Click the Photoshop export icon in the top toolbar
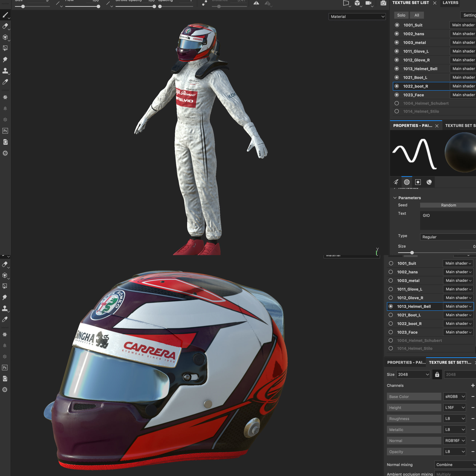This screenshot has width=476, height=476. click(5, 131)
